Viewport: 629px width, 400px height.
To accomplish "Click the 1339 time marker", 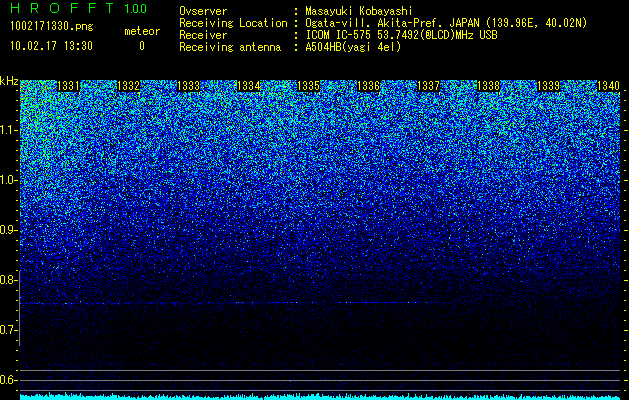I will click(548, 86).
